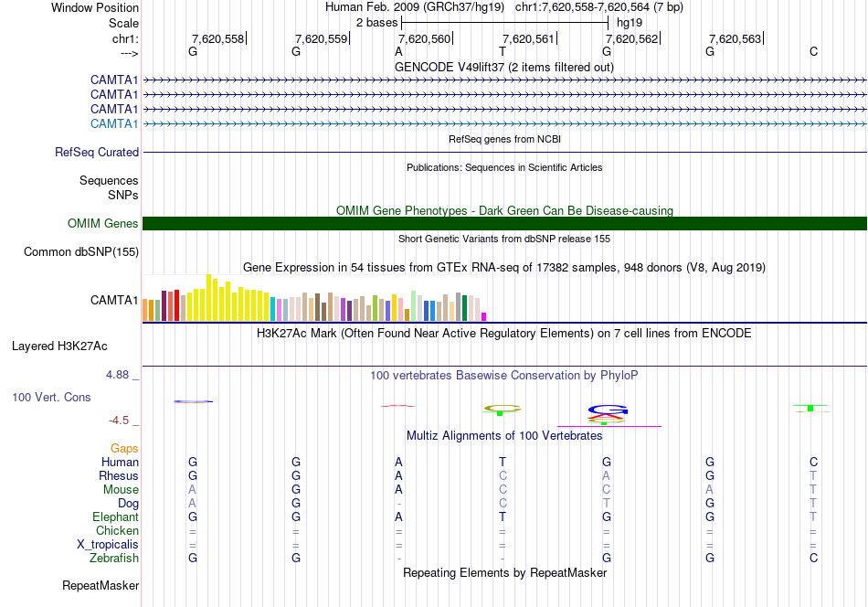Click the Dog alignment row label
The image size is (868, 607).
[x=128, y=503]
